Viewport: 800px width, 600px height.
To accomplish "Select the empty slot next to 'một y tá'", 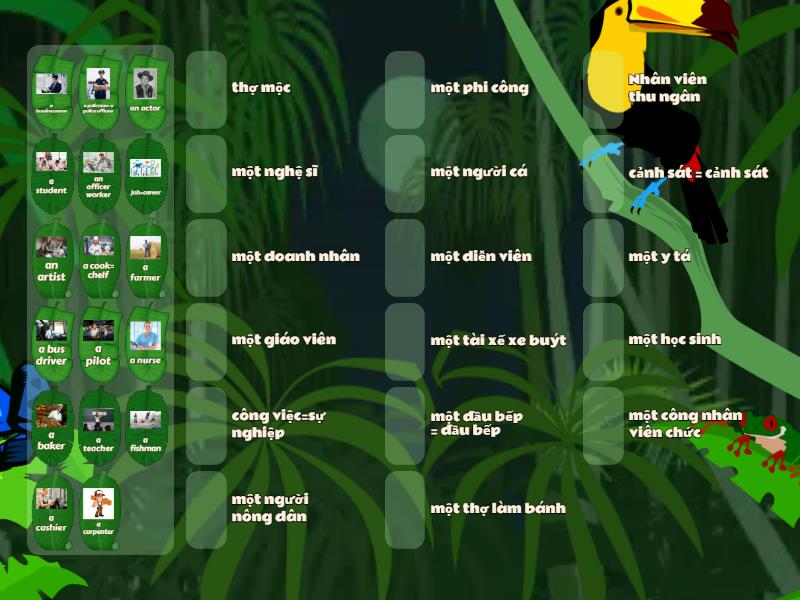I will [x=604, y=258].
